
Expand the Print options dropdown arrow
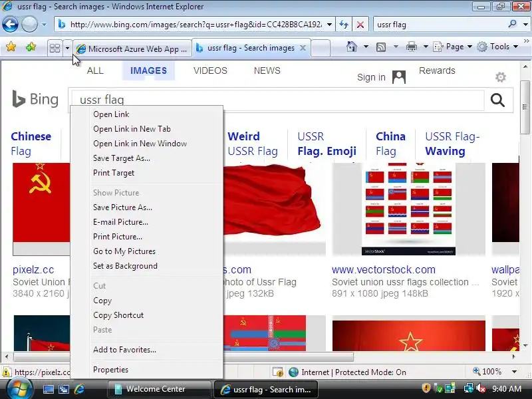click(x=426, y=47)
